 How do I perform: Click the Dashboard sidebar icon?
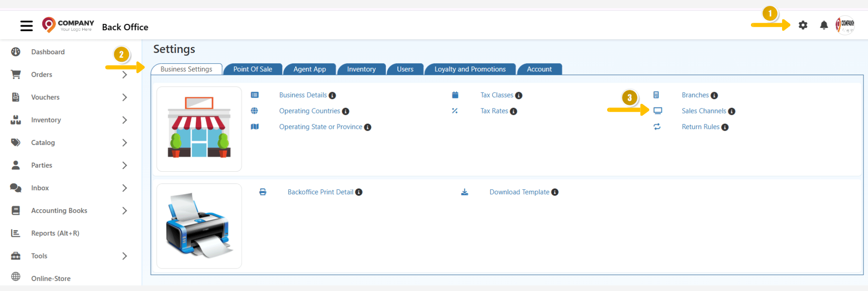pos(16,52)
